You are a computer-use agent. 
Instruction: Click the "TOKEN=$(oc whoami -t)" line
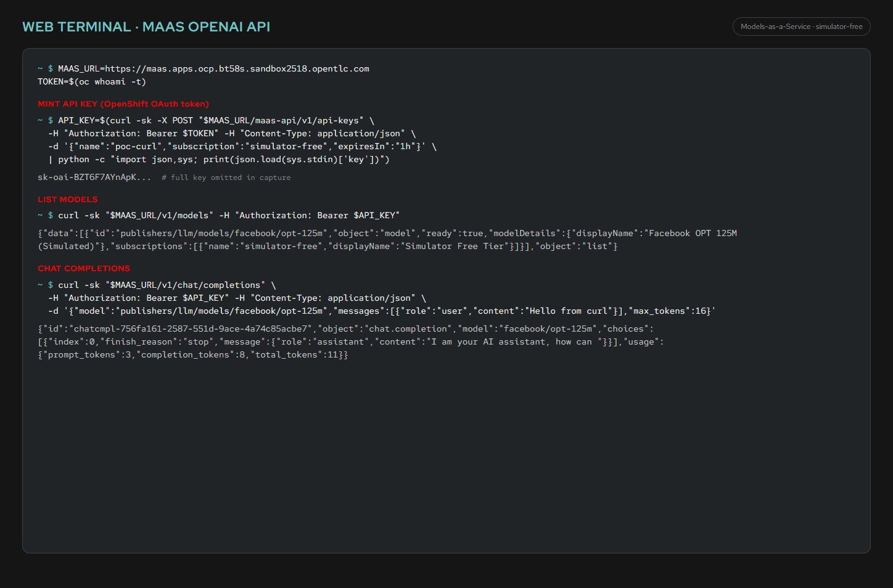[x=92, y=81]
